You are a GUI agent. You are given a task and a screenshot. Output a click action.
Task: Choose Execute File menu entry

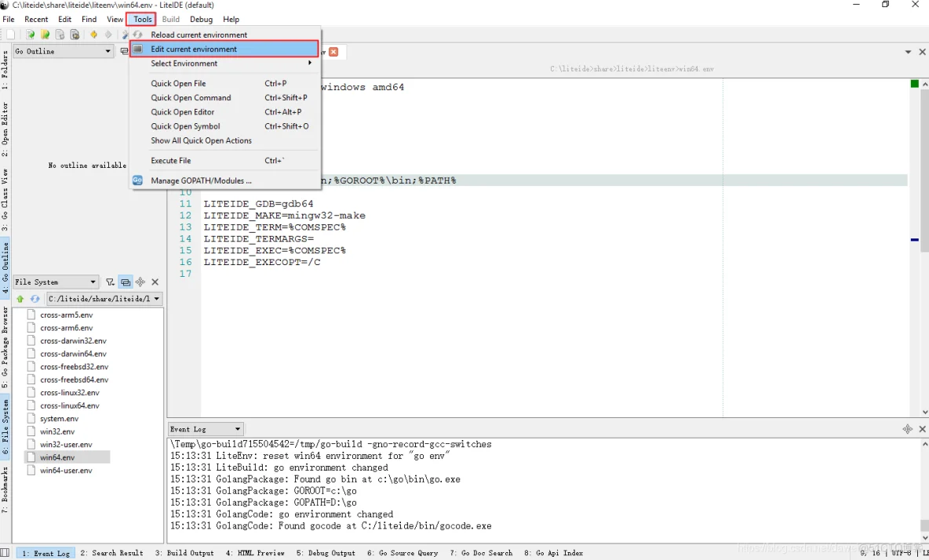(x=224, y=161)
